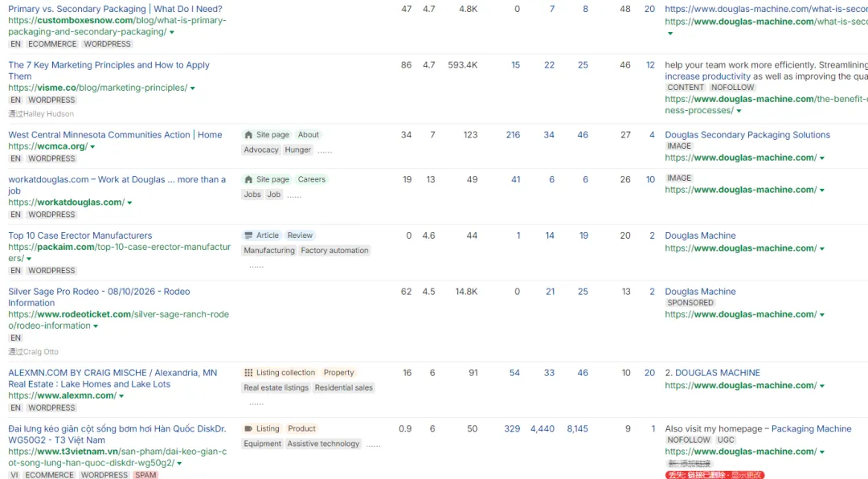Click the 'increase productivity' anchor text link
This screenshot has width=868, height=479.
707,76
